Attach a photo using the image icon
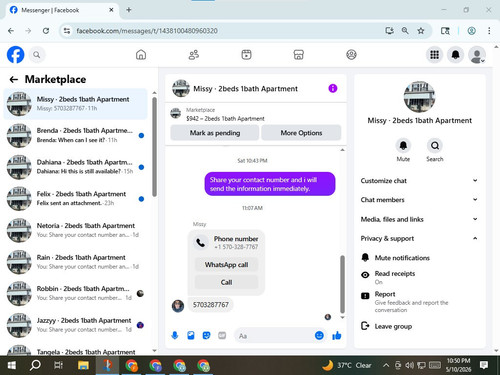 pyautogui.click(x=191, y=335)
